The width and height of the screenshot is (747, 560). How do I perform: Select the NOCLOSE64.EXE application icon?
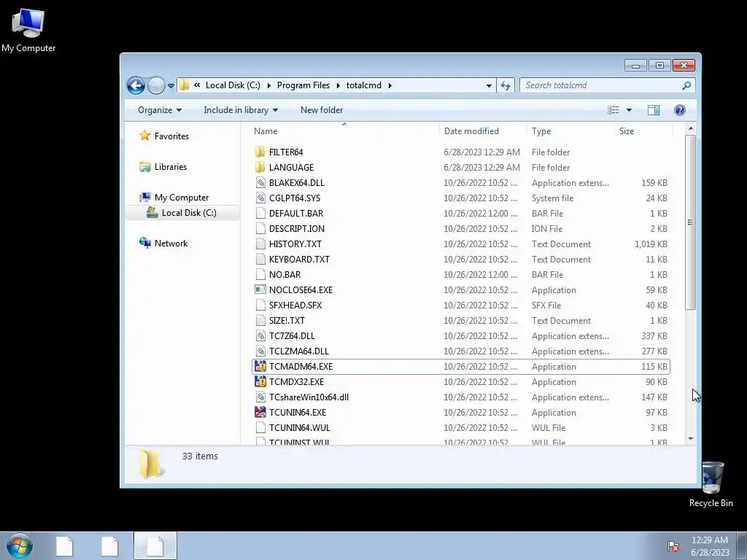pos(260,290)
